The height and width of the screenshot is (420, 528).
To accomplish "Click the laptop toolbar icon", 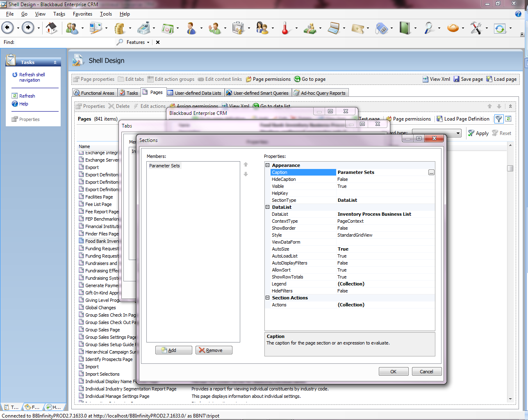I will coord(334,28).
